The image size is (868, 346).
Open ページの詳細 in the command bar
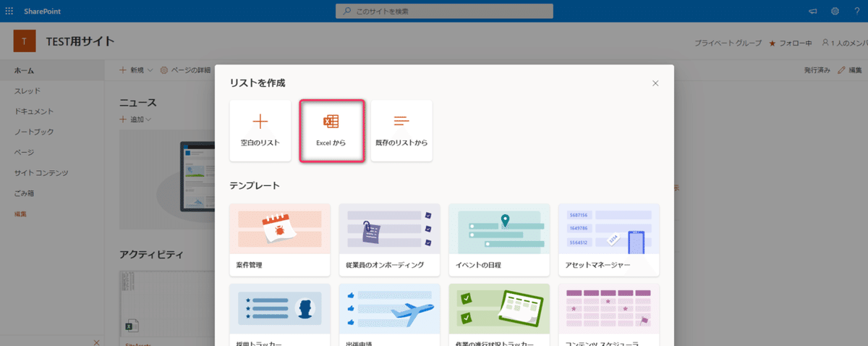pos(185,70)
